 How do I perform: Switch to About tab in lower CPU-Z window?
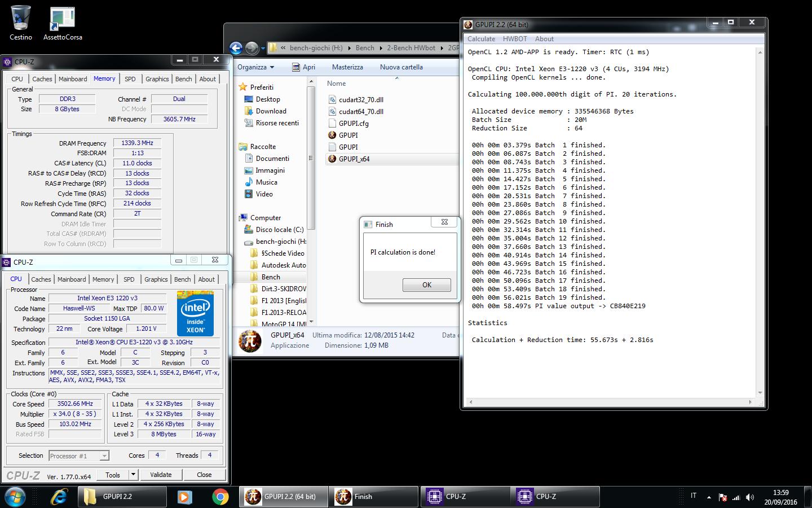pos(206,279)
